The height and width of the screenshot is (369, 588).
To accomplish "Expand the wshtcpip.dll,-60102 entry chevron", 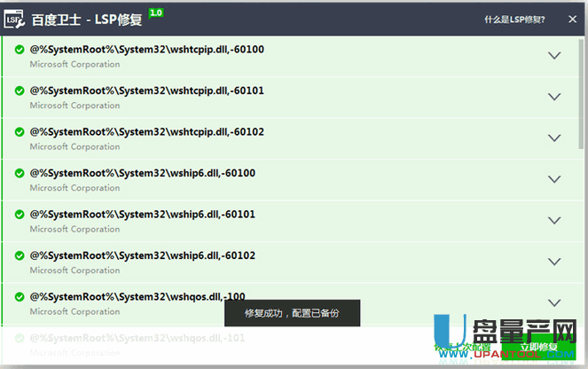I will point(555,138).
